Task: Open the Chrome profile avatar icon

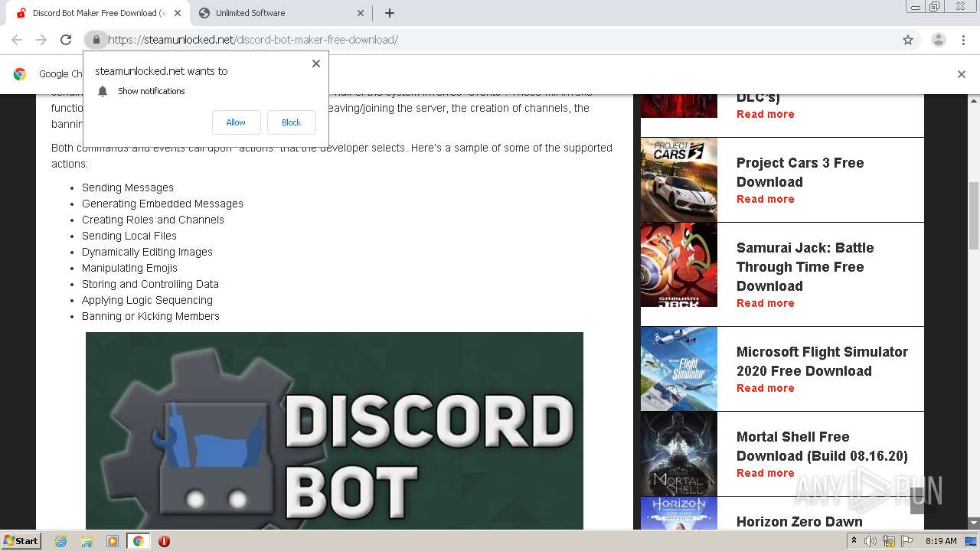Action: pyautogui.click(x=938, y=40)
